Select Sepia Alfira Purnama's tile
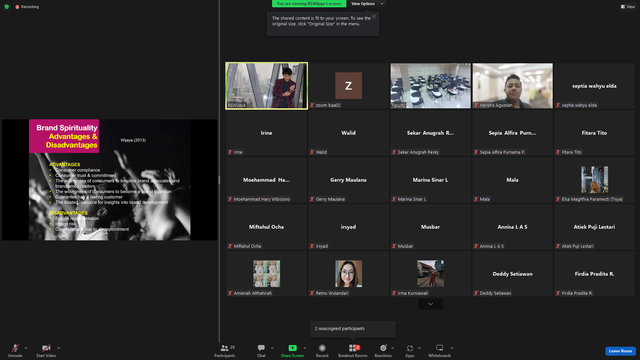This screenshot has height=360, width=640. pos(512,133)
